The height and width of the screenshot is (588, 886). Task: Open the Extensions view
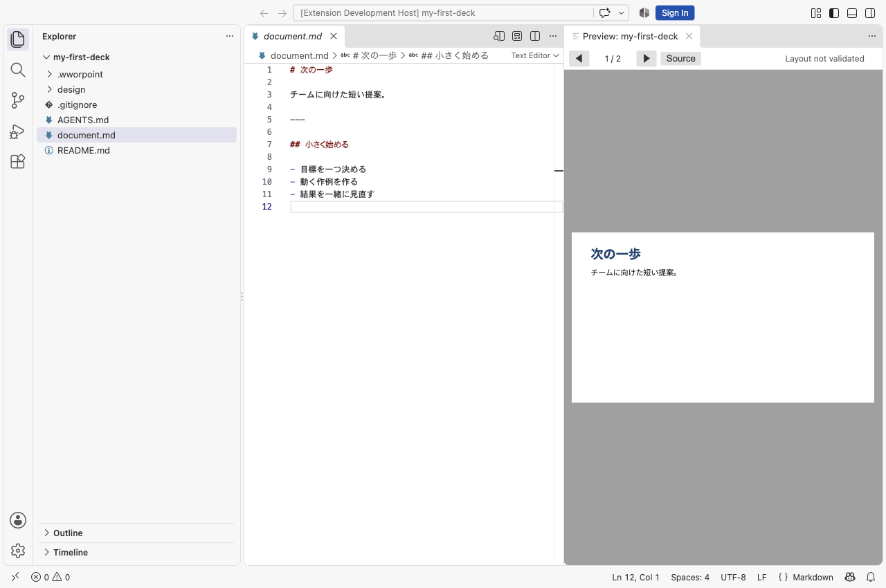(x=18, y=162)
